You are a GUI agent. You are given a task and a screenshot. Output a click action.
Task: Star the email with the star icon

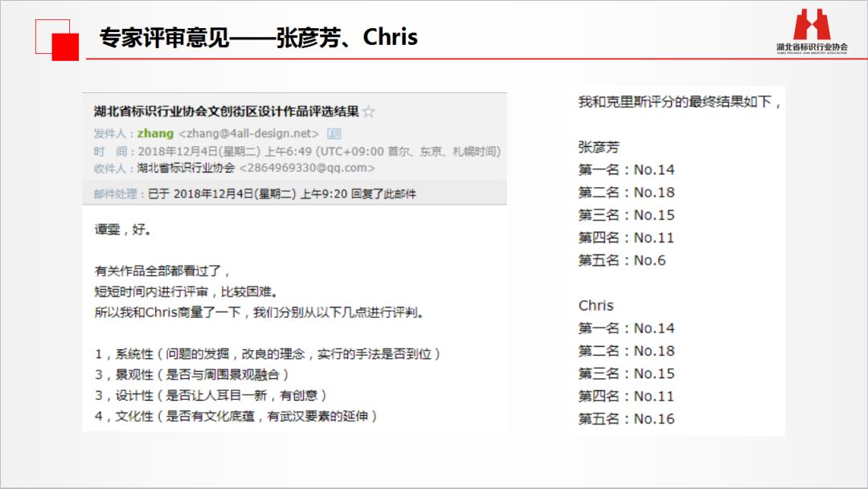(x=369, y=112)
